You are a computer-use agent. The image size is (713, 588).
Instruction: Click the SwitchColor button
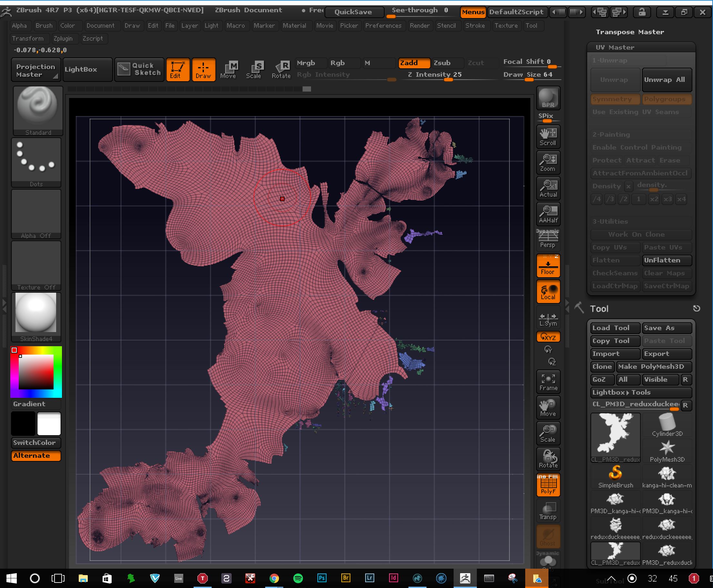[36, 443]
